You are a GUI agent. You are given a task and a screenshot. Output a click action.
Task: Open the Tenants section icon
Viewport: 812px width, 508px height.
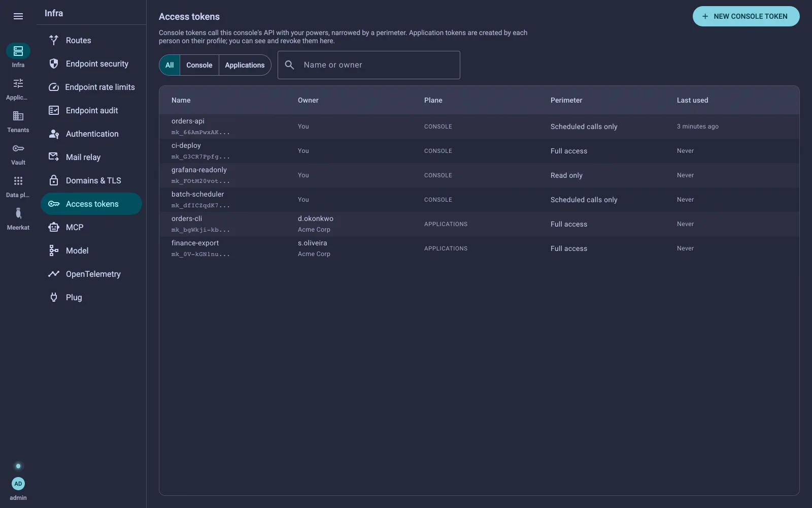click(x=18, y=116)
